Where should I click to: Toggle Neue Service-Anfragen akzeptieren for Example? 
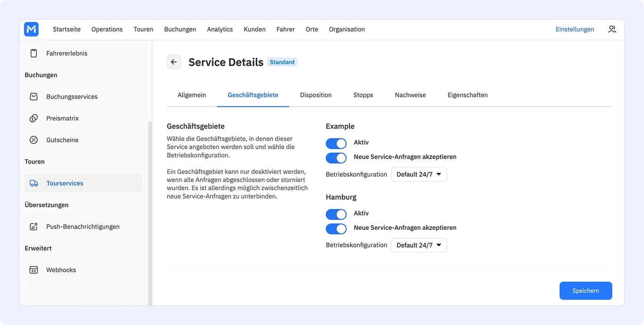[336, 157]
